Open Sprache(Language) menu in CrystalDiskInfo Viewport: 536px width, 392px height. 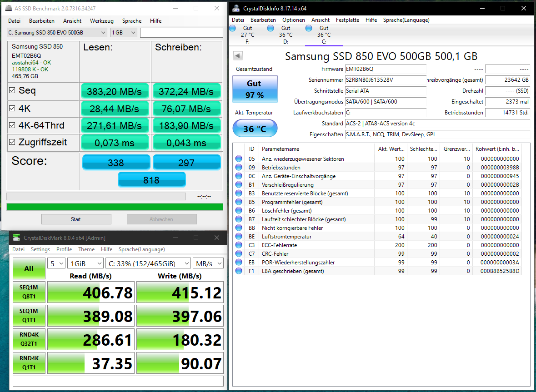point(406,20)
